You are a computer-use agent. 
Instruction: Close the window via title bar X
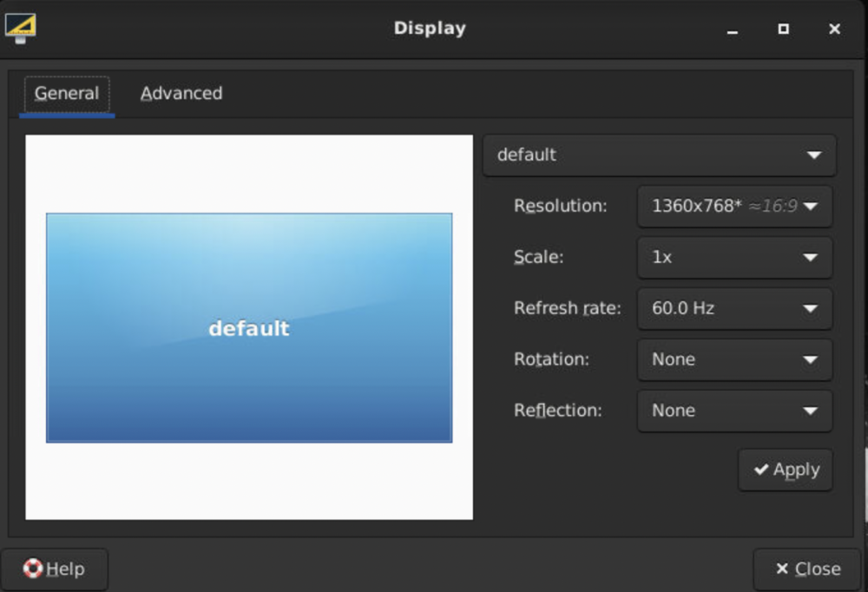point(834,29)
